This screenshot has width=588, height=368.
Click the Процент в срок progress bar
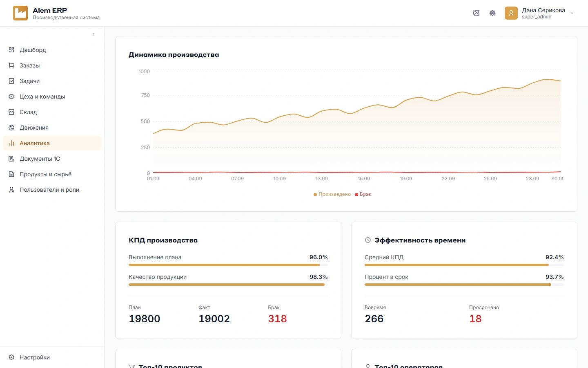(464, 285)
